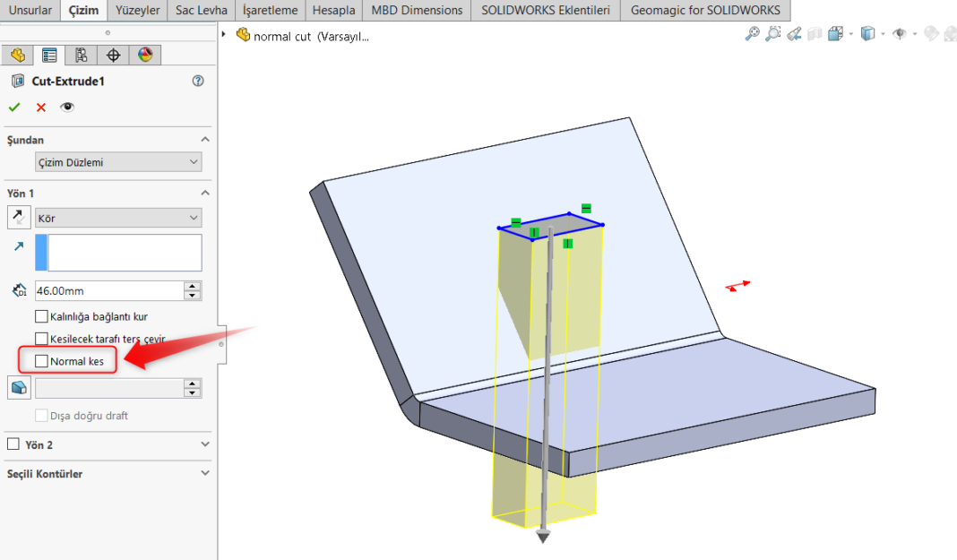Open the View Orientation cube
The width and height of the screenshot is (957, 560).
(x=835, y=34)
